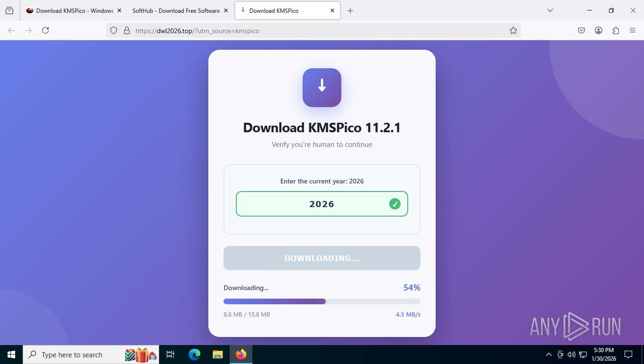Close the active Download KMSPico tab

[x=332, y=10]
